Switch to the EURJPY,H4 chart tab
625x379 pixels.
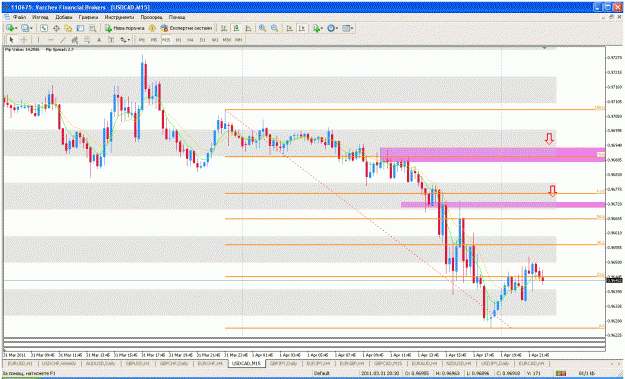pos(318,363)
